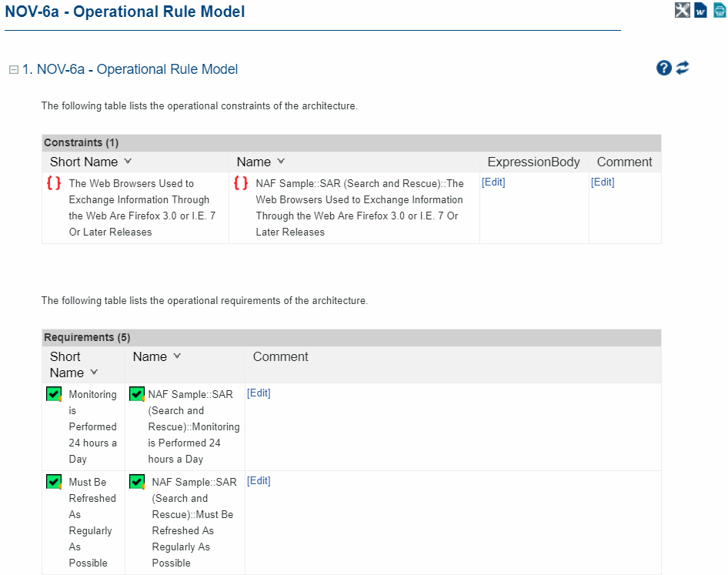728x575 pixels.
Task: Click constraint braces icon in Short Name column
Action: pyautogui.click(x=54, y=183)
